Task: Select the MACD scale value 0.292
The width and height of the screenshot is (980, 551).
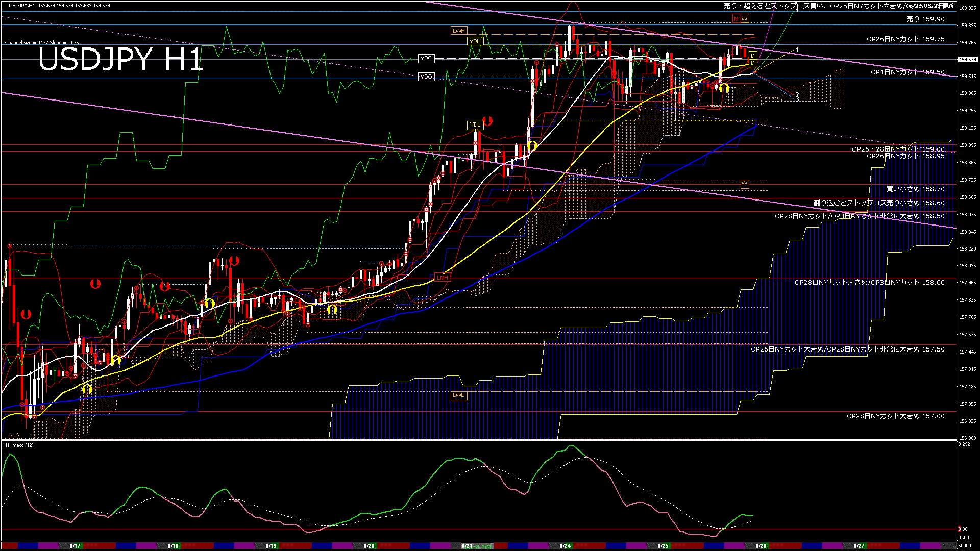Action: pyautogui.click(x=964, y=444)
